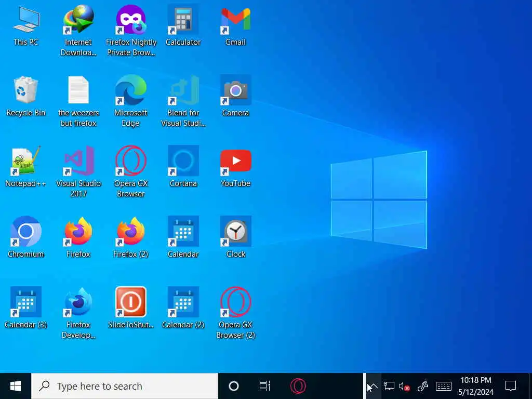Open Windows Ink Workspace pen icon
Image resolution: width=532 pixels, height=399 pixels.
(x=423, y=386)
